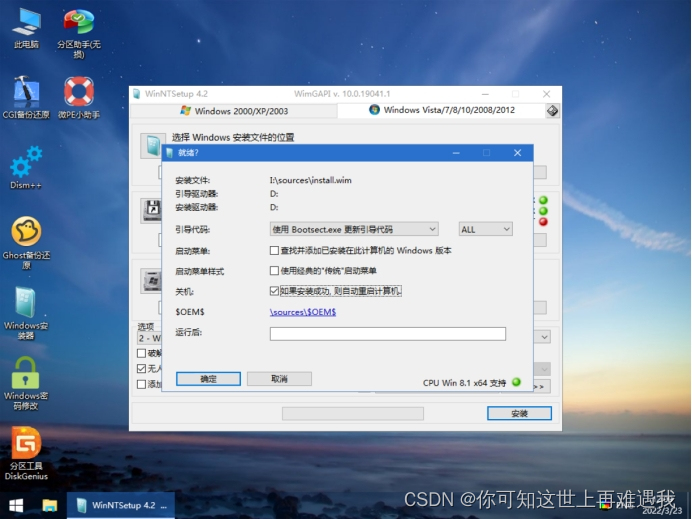The width and height of the screenshot is (692, 519).
Task: Open the 微PE小助手 lifebuoy icon
Action: [x=79, y=98]
